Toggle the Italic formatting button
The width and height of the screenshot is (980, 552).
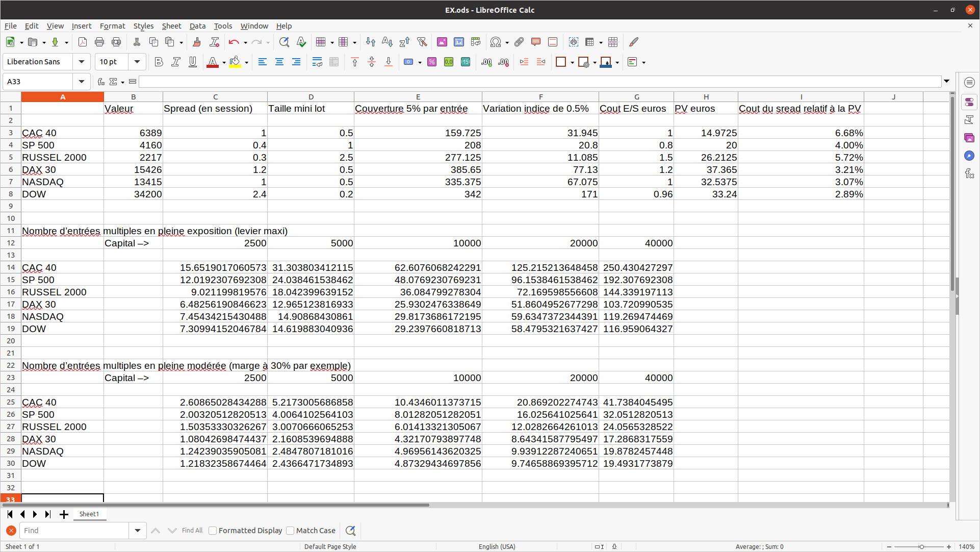pyautogui.click(x=176, y=62)
